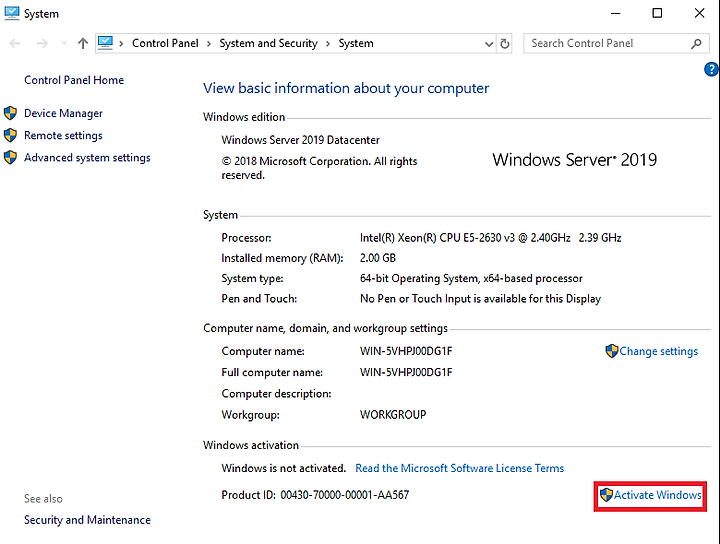Click the Windows Server 2019 logo text
Screen dimensions: 720x544
575,160
